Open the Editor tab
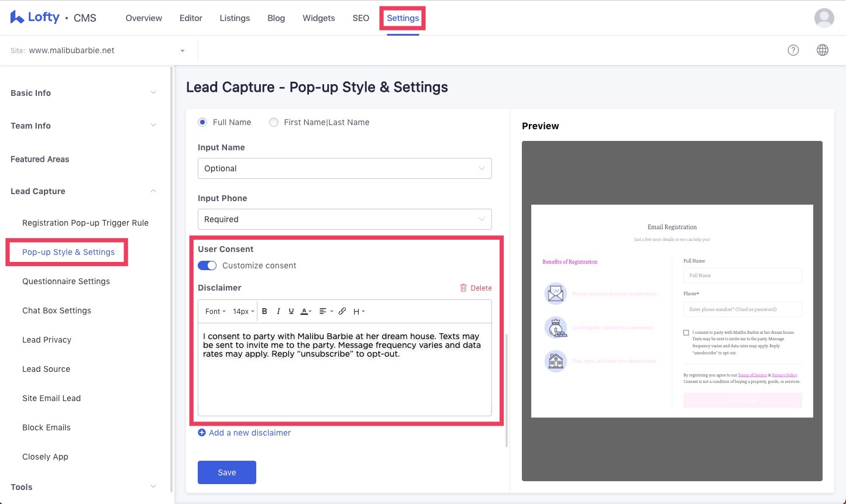 point(191,18)
